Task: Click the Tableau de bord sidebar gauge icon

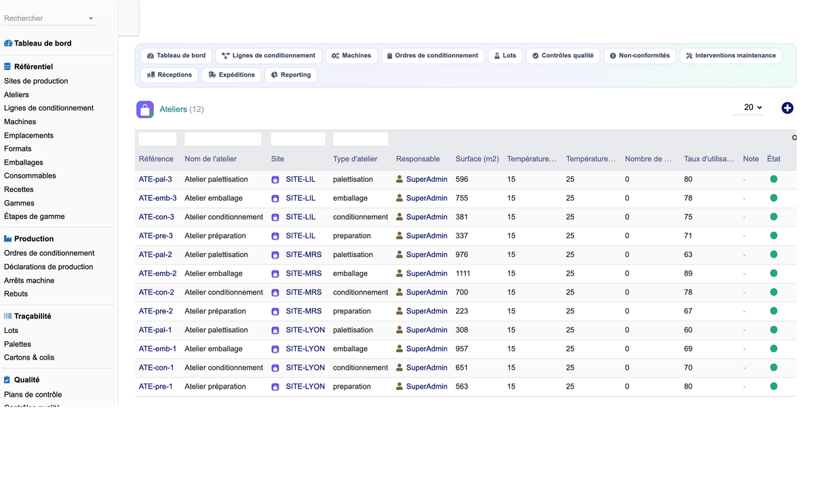Action: click(x=8, y=43)
